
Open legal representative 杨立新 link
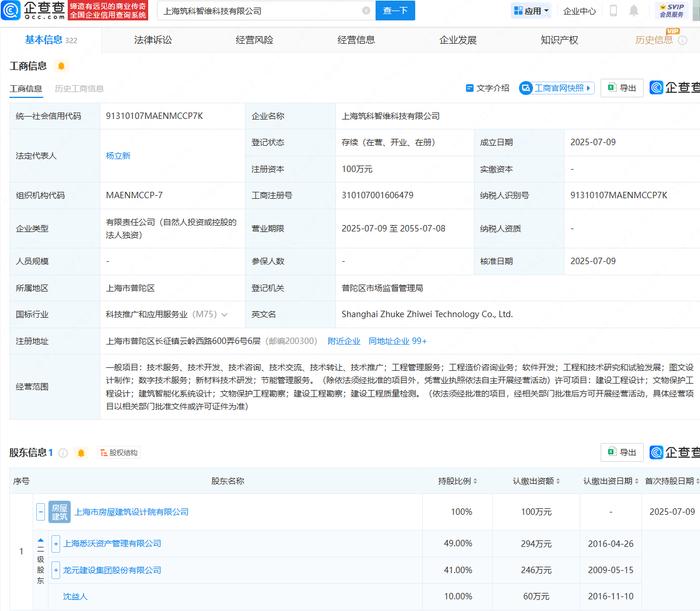point(118,155)
